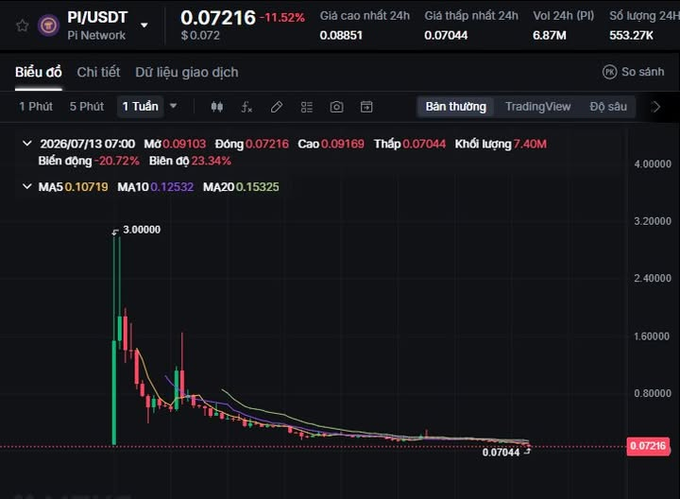Collapse the OHLC info row chevron
Viewport: 680px width, 499px height.
pos(27,143)
